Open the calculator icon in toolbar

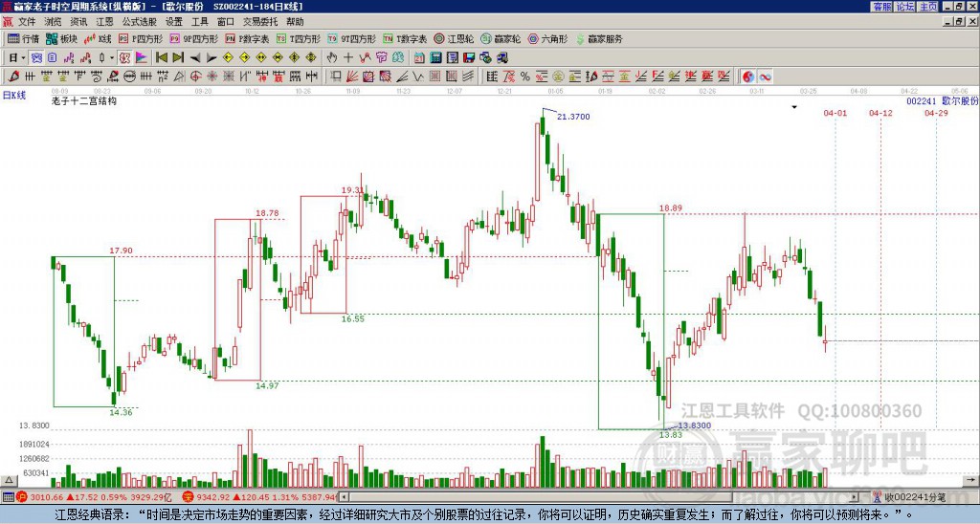click(x=435, y=57)
